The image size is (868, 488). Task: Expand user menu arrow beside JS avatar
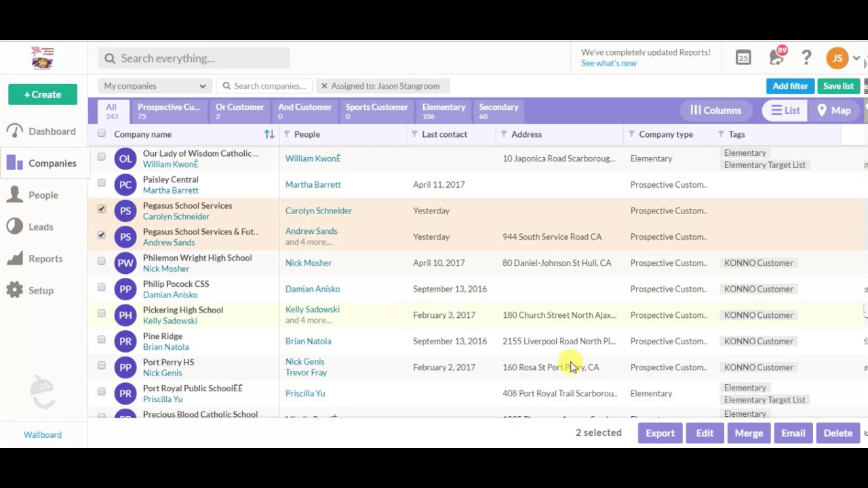click(856, 59)
